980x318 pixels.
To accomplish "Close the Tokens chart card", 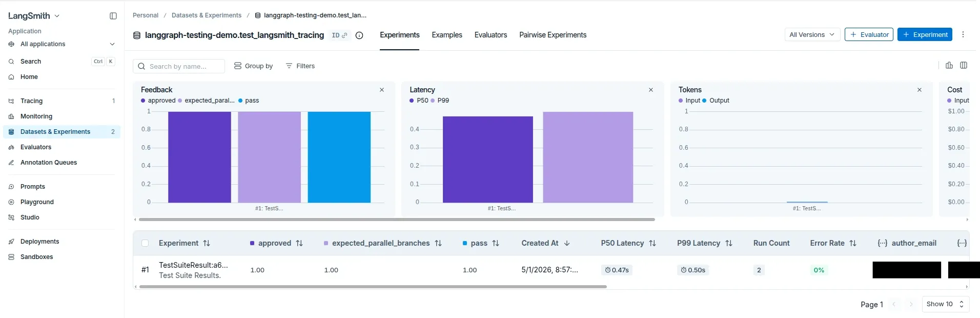I will pos(920,90).
